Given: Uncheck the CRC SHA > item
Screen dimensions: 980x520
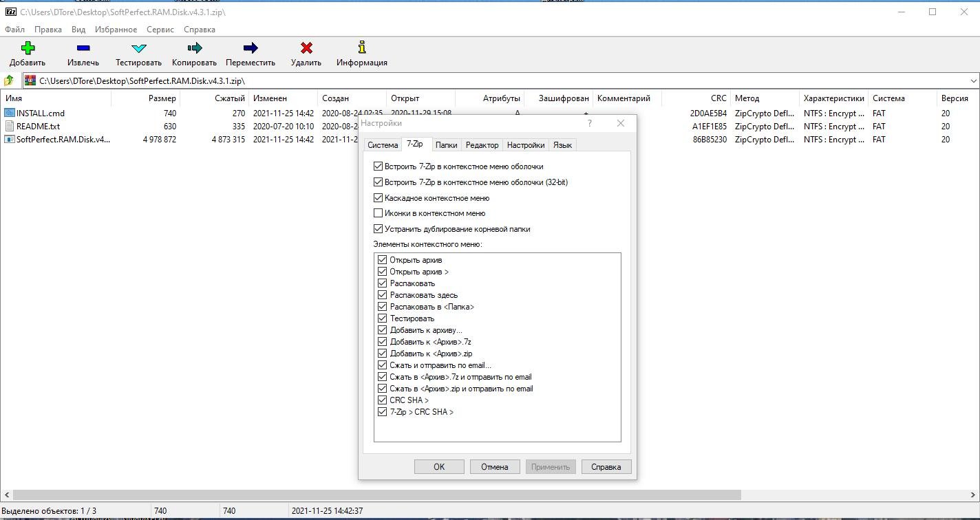Looking at the screenshot, I should (383, 400).
